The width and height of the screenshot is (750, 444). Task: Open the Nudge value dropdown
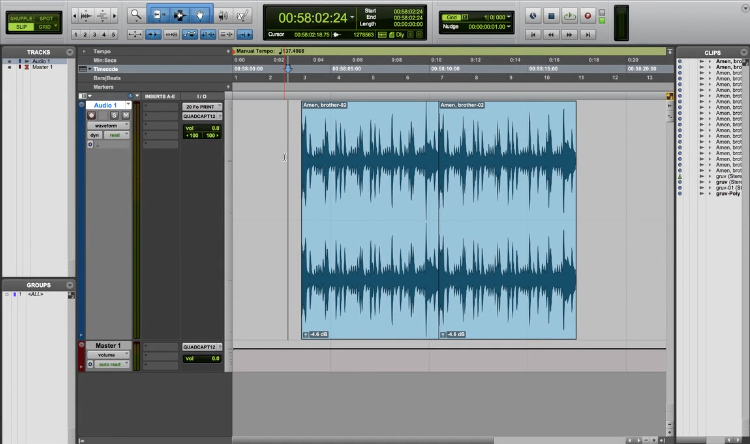[x=508, y=26]
